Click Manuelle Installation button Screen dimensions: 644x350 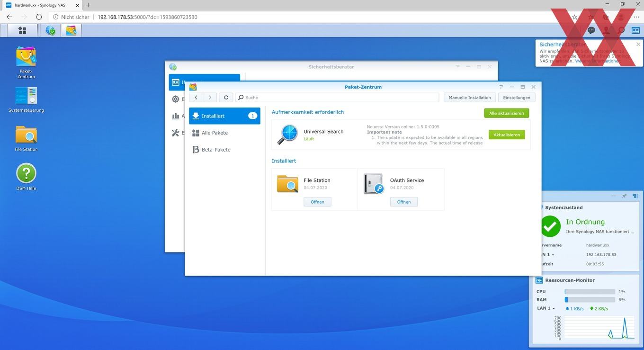pyautogui.click(x=470, y=98)
